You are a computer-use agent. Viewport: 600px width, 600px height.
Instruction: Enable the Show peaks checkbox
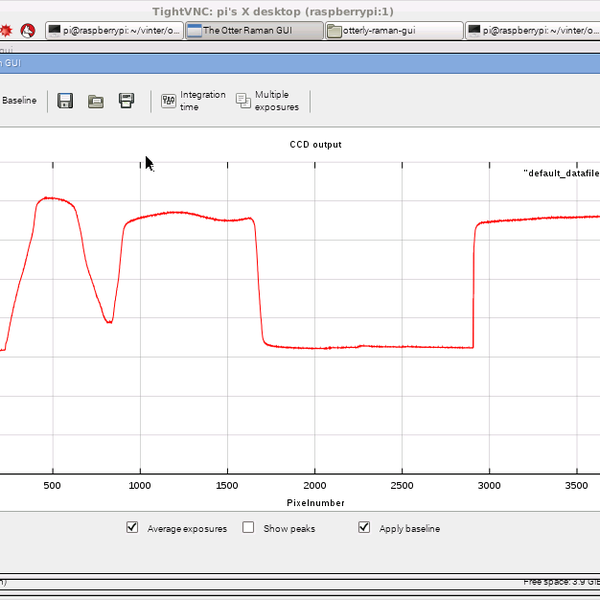tap(249, 528)
